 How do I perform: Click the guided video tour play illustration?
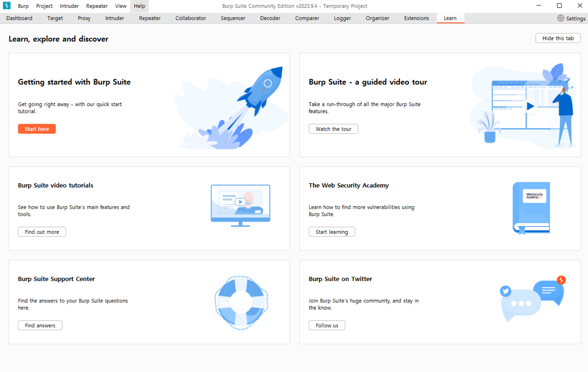point(523,106)
